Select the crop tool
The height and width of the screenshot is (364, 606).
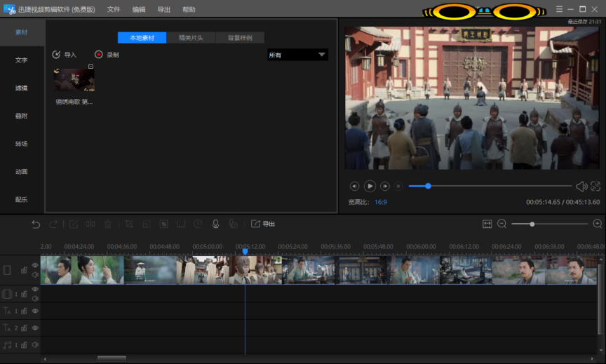point(129,224)
